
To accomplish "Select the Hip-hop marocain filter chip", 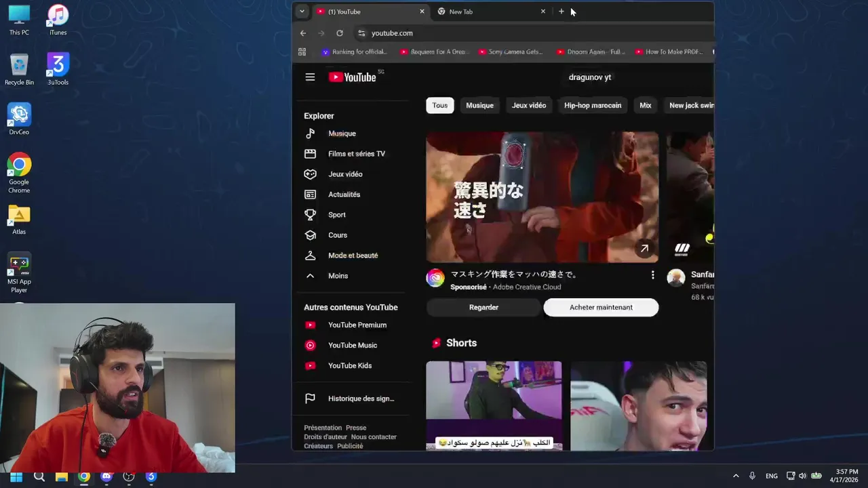I will point(593,105).
